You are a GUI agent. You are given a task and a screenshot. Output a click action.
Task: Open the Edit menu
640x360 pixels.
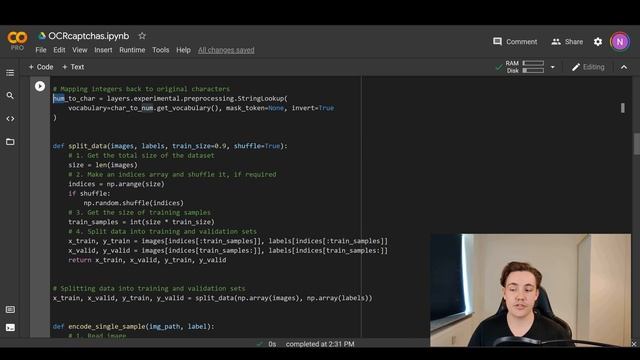pos(59,50)
